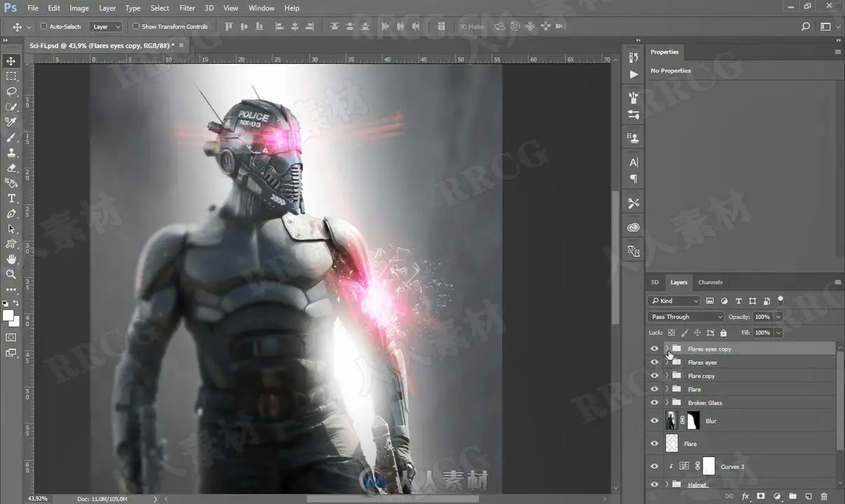Hide the Flare copy group
The height and width of the screenshot is (504, 845).
[x=654, y=375]
